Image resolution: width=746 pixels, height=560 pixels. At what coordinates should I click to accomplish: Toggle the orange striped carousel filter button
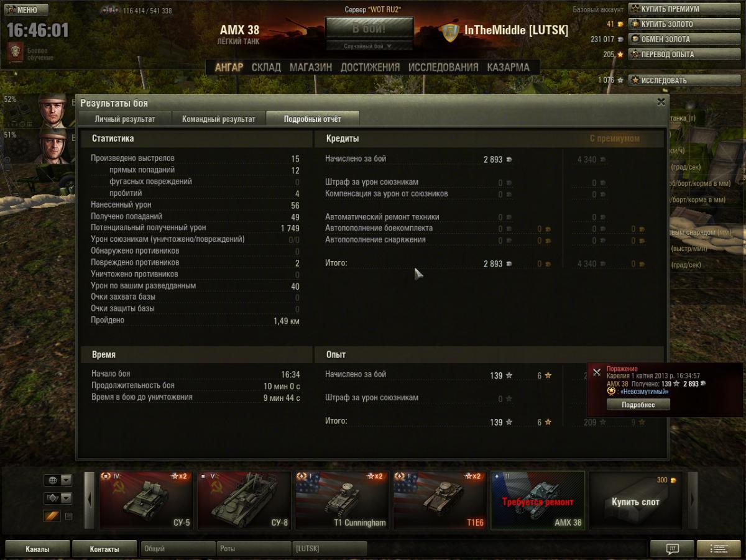tap(51, 516)
